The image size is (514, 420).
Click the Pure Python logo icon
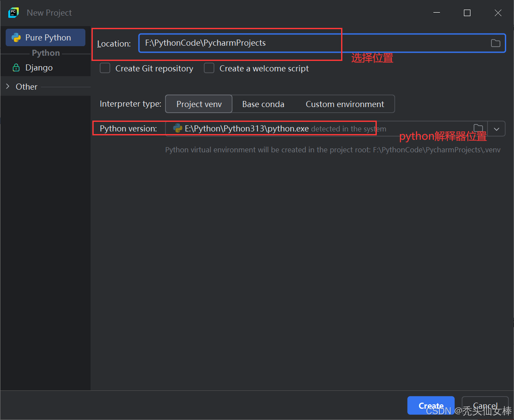(x=16, y=38)
